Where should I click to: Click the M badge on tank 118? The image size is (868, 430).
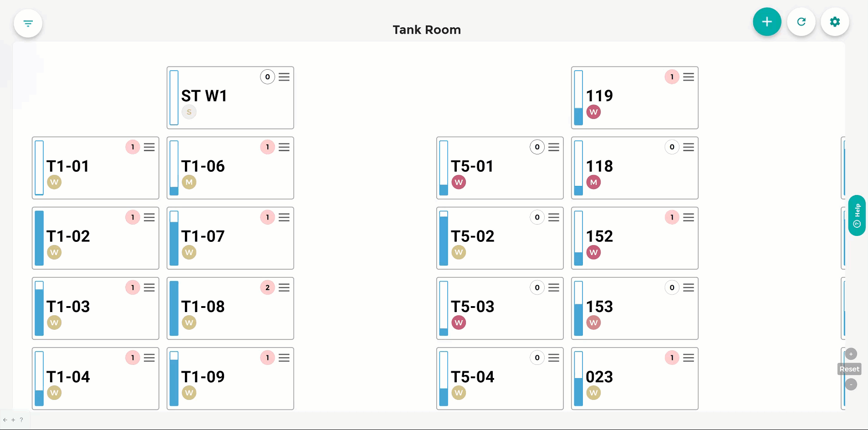[593, 182]
